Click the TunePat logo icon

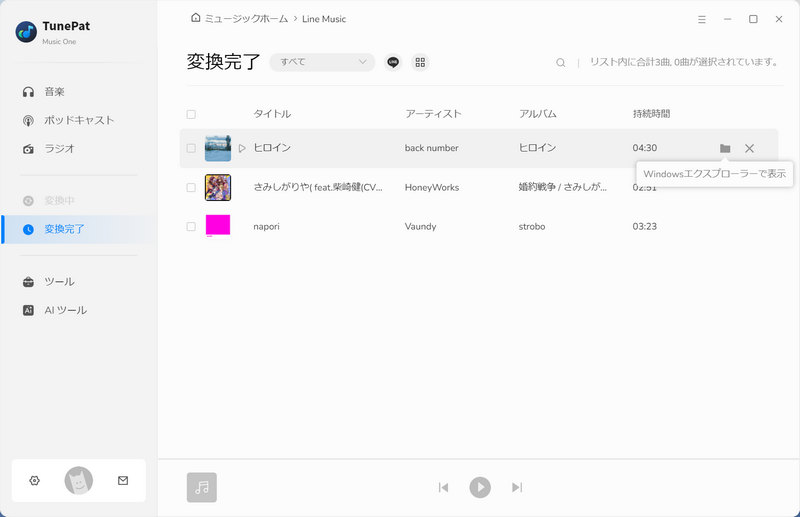click(26, 32)
